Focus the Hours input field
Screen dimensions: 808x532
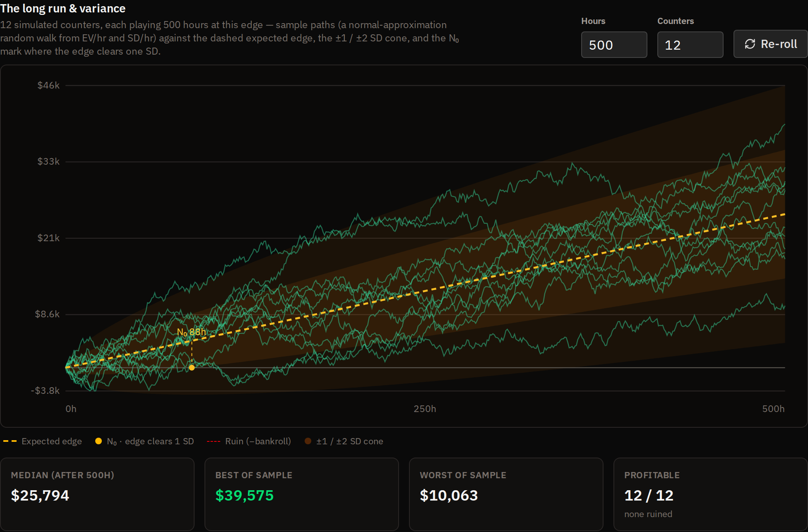click(x=614, y=45)
